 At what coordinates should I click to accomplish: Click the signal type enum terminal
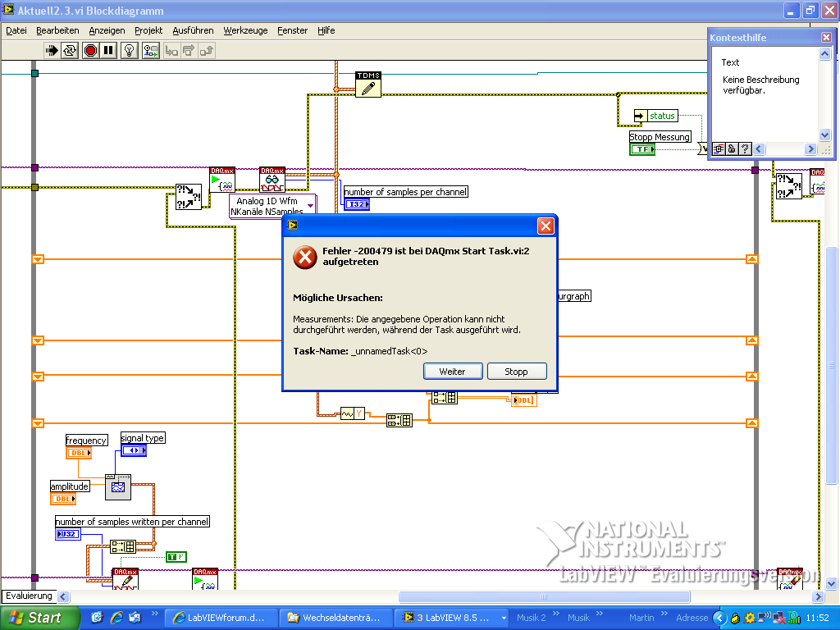[x=134, y=450]
